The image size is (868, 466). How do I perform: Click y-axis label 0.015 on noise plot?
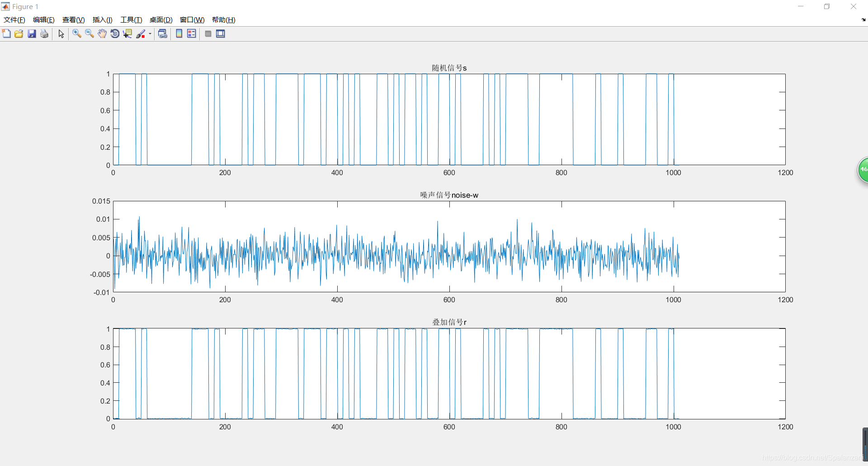[x=101, y=201]
